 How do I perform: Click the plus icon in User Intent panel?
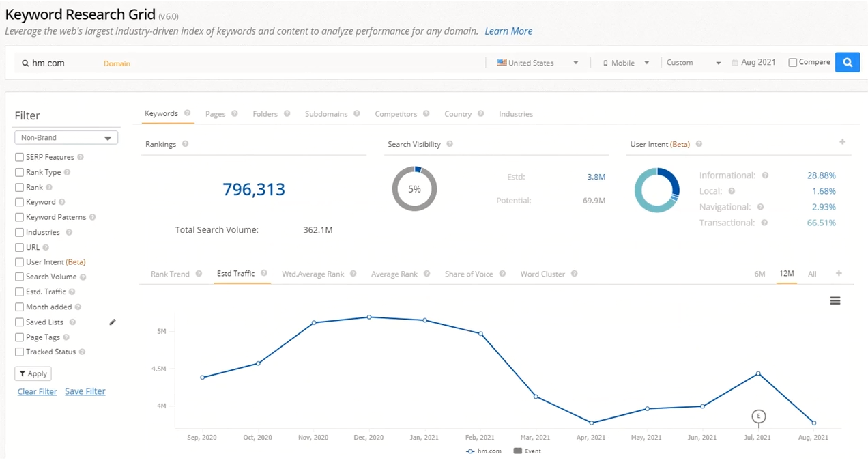[x=842, y=142]
